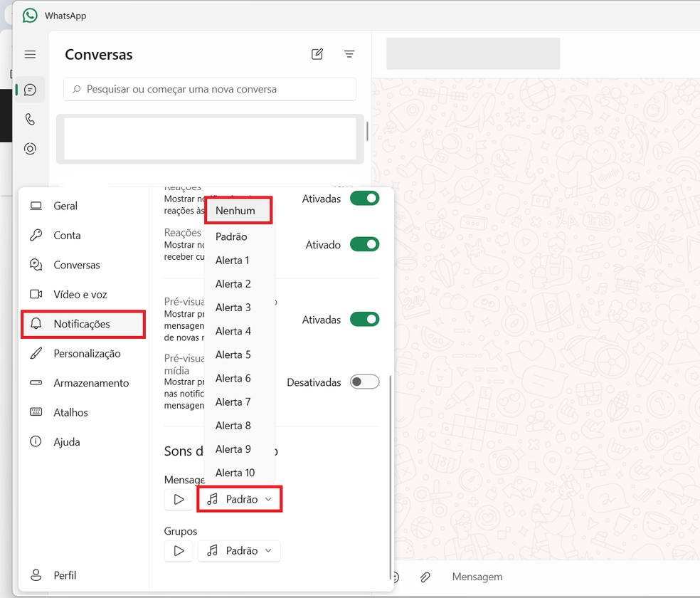This screenshot has width=700, height=598.
Task: Click the Grupos label
Action: click(x=181, y=532)
